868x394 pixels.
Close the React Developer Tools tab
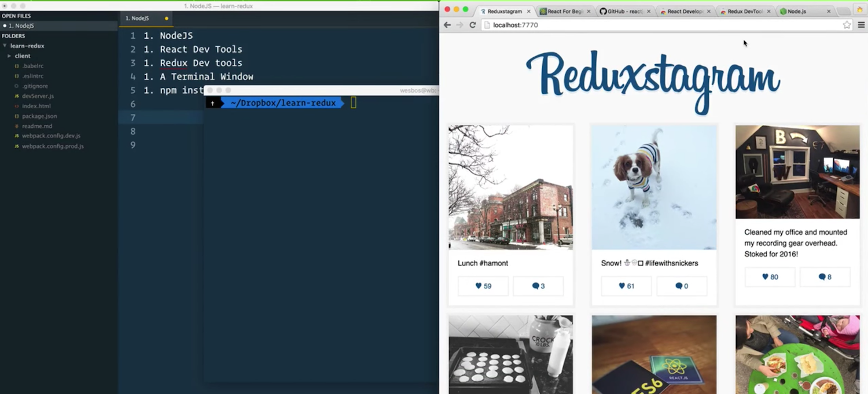click(709, 12)
